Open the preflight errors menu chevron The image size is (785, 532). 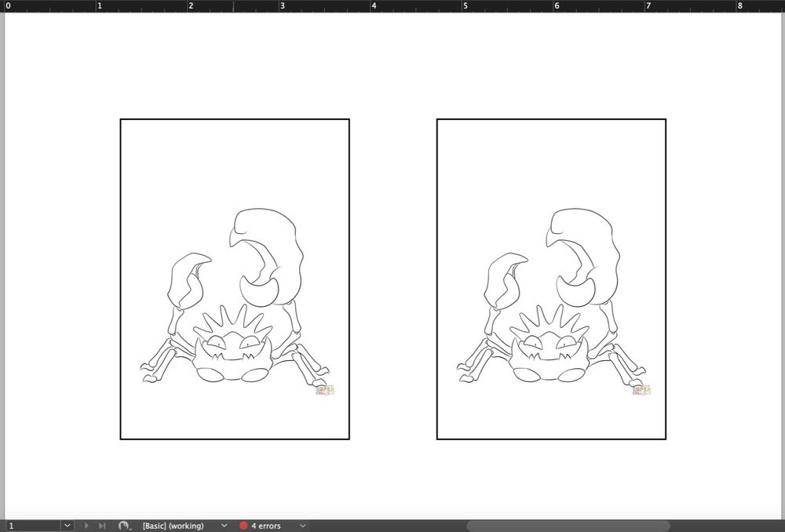tap(302, 526)
